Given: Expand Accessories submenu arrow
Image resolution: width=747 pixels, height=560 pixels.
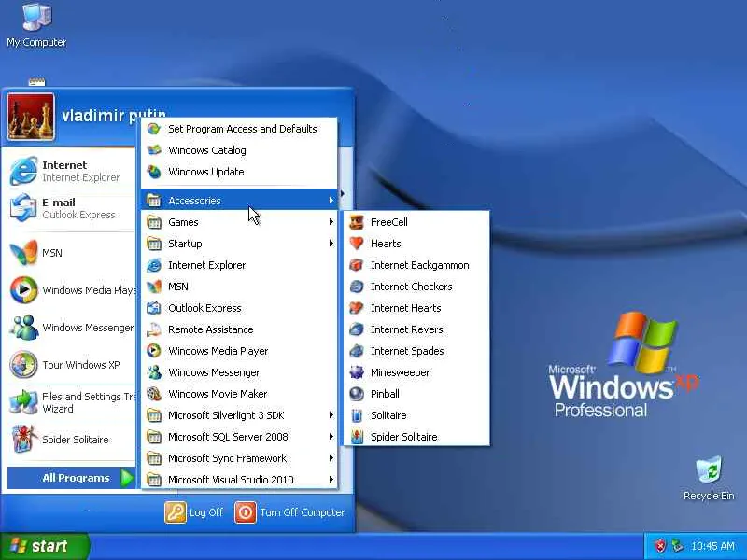Looking at the screenshot, I should [331, 201].
